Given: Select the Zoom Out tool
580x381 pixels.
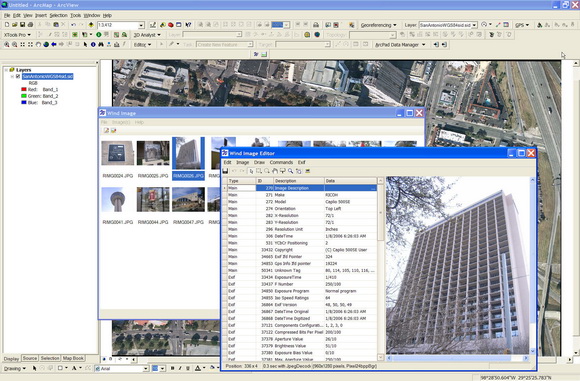Looking at the screenshot, I should pos(14,44).
